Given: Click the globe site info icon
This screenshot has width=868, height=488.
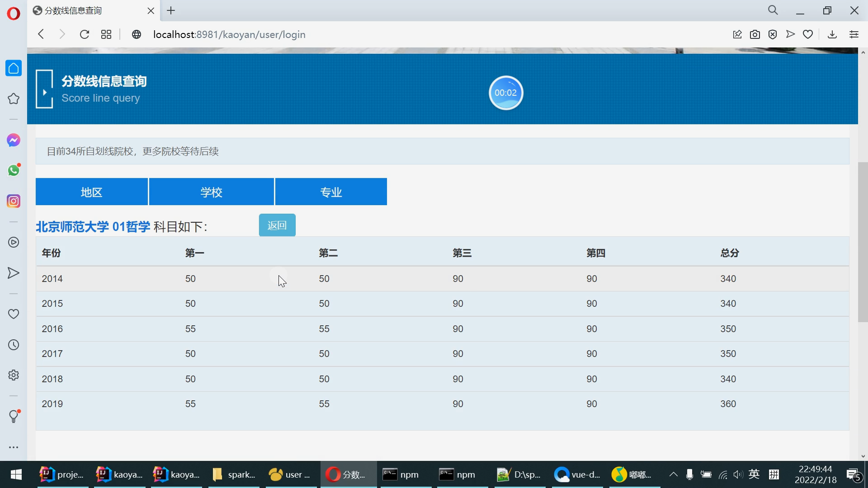Looking at the screenshot, I should [137, 34].
